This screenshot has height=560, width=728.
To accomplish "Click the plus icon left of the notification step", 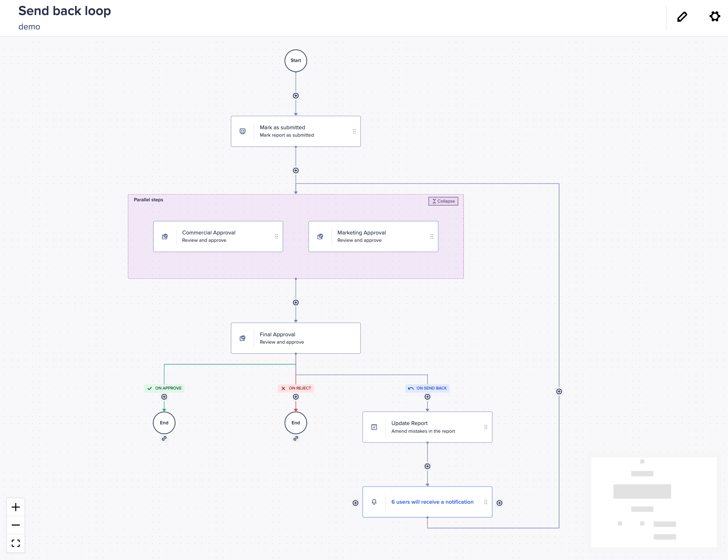I will (x=355, y=502).
